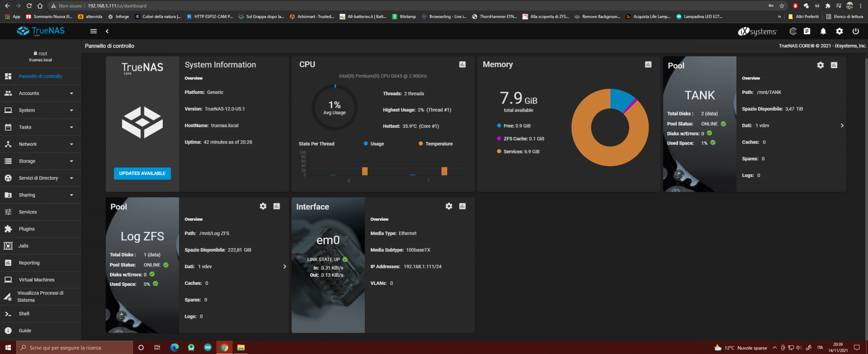Open the Interface card reports chart icon

point(462,206)
